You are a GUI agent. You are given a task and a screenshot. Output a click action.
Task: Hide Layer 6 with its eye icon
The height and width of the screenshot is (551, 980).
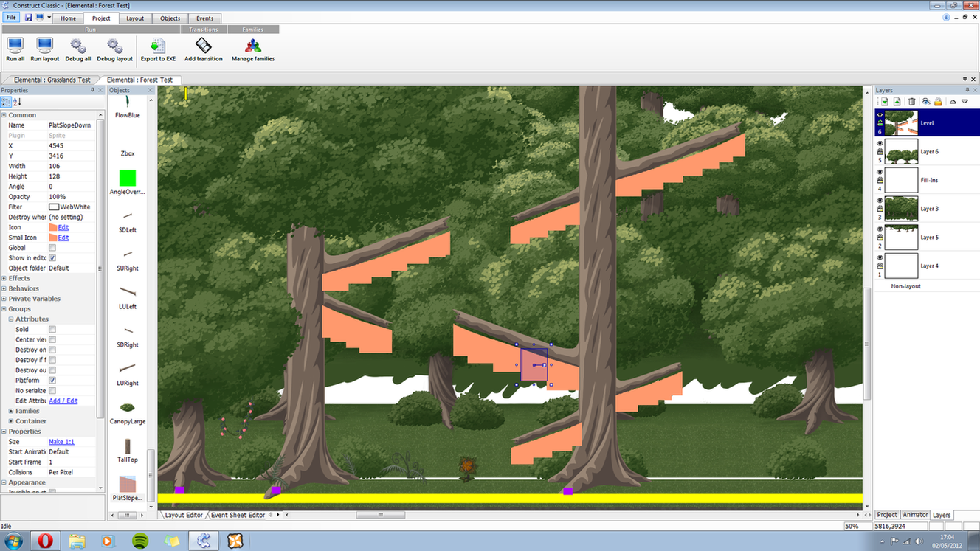point(880,144)
